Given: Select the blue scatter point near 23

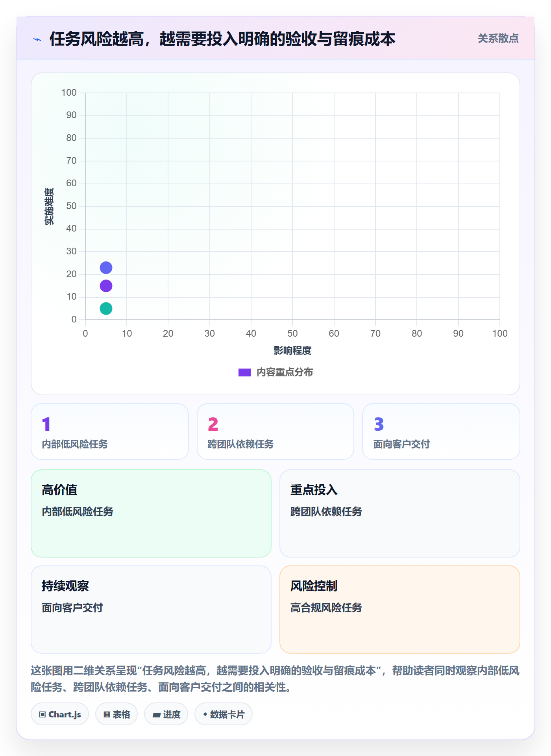Looking at the screenshot, I should (x=106, y=268).
